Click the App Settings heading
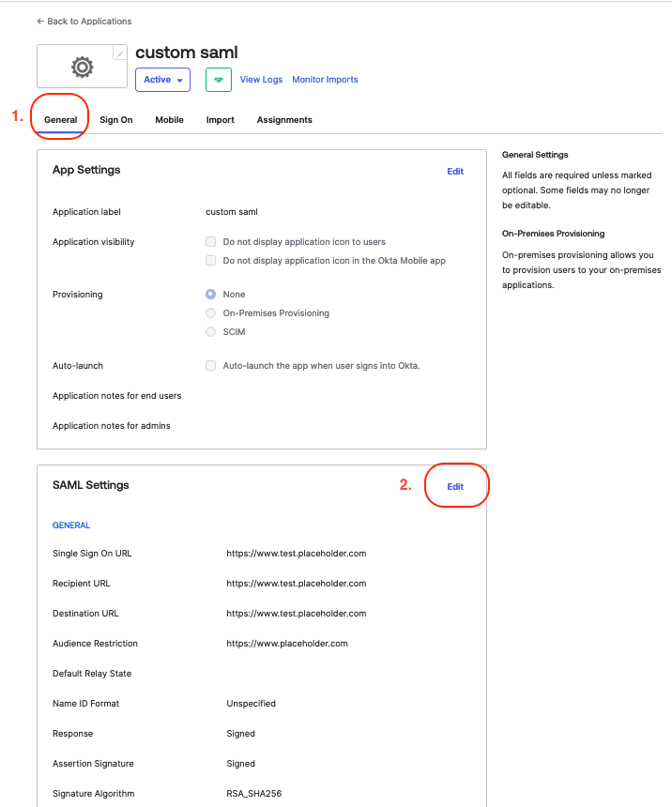Image resolution: width=672 pixels, height=807 pixels. (x=86, y=170)
